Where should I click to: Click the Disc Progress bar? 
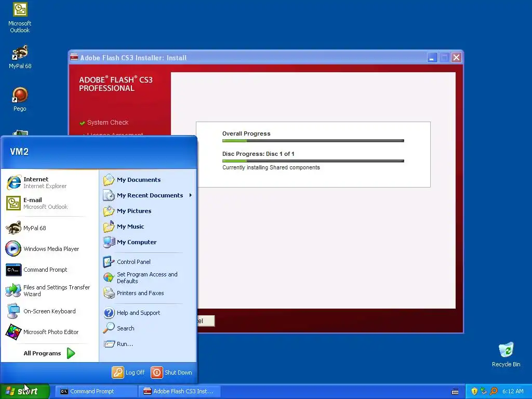click(313, 161)
